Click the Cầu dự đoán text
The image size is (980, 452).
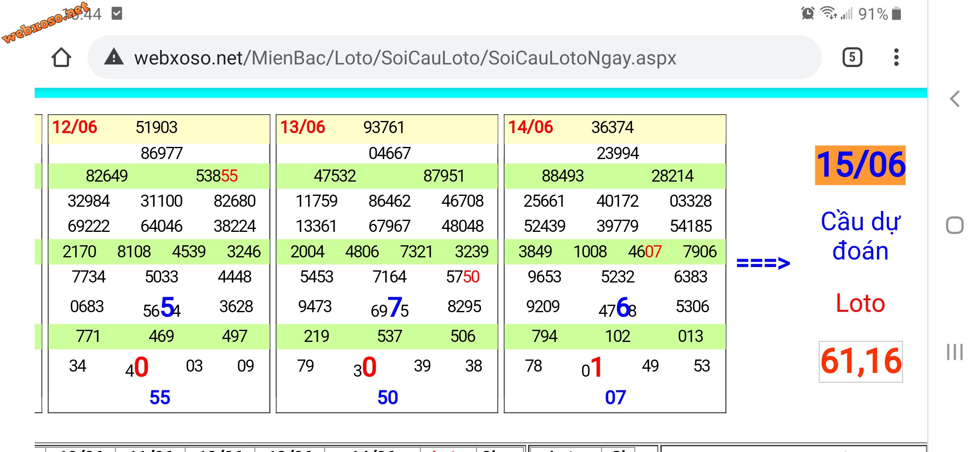(x=860, y=236)
